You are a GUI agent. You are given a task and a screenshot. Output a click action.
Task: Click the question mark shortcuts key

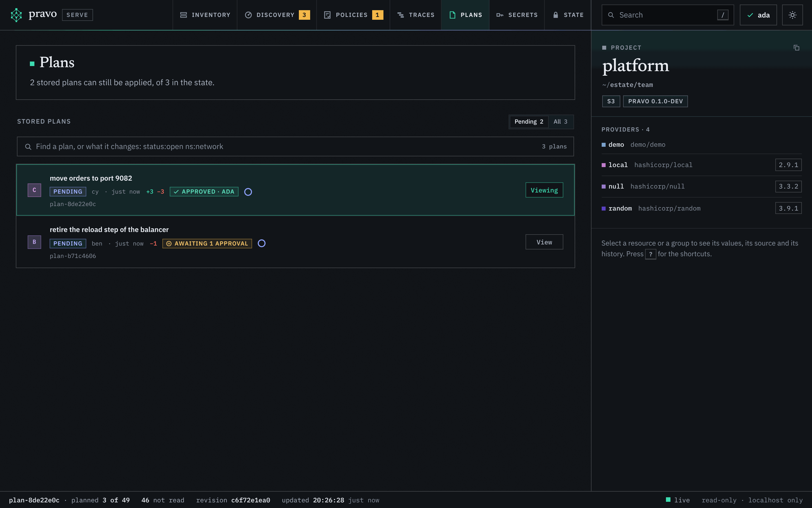click(650, 254)
